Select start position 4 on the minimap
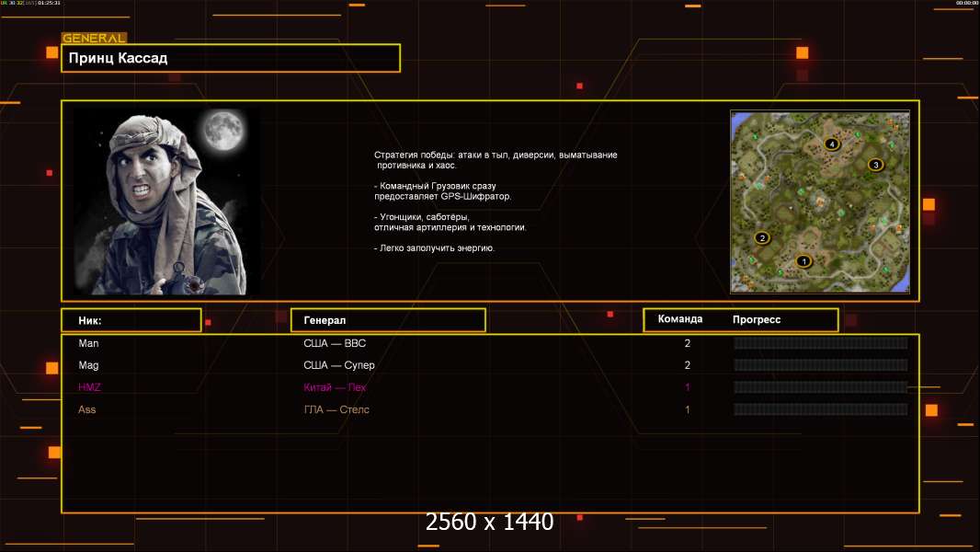980x552 pixels. [832, 144]
